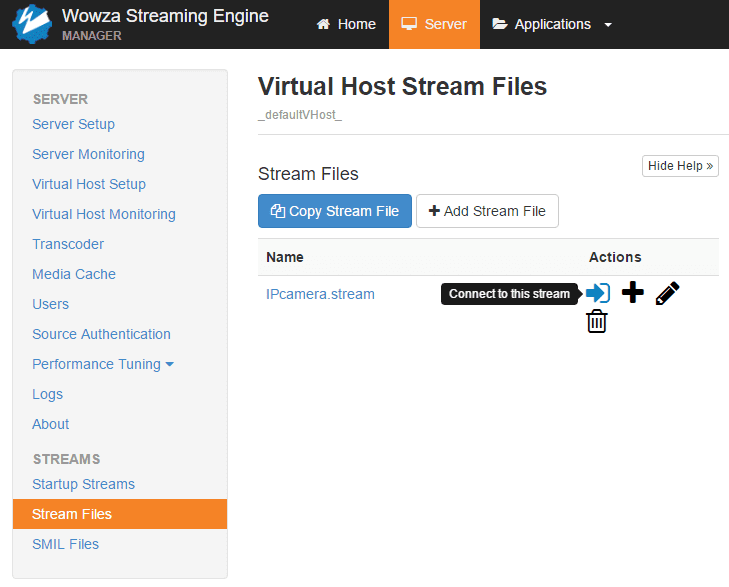This screenshot has height=587, width=729.
Task: Open Server Monitoring page
Action: point(88,154)
